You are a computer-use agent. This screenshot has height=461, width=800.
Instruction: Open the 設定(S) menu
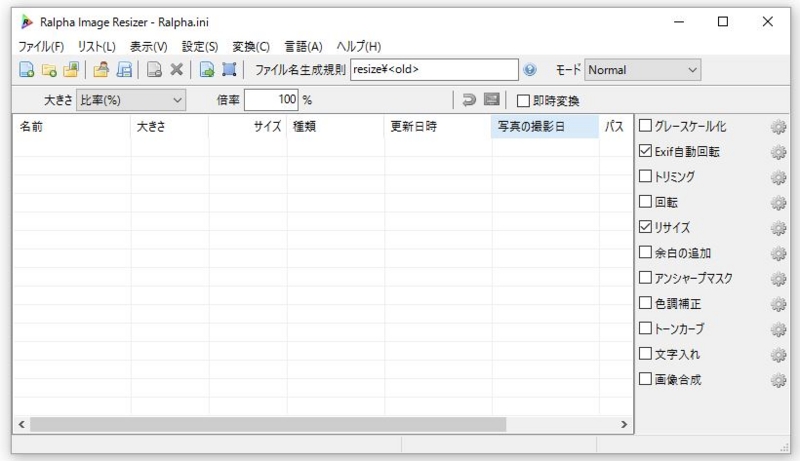[200, 46]
